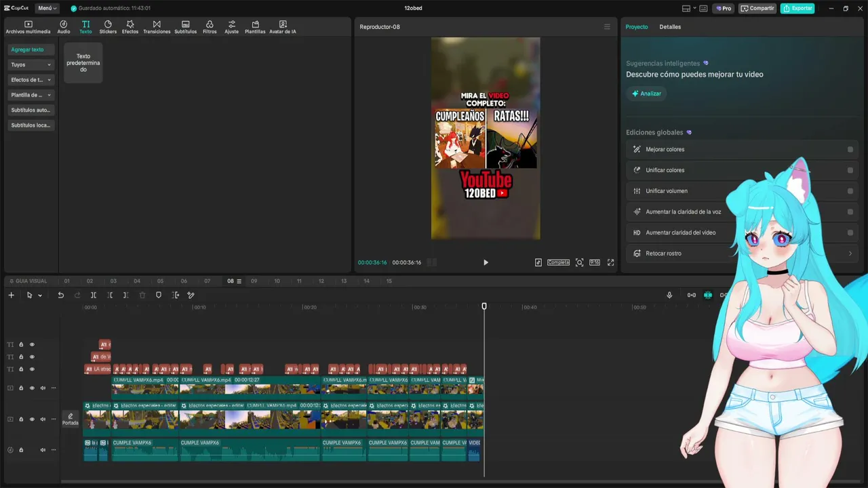Hide the third text track
Image resolution: width=868 pixels, height=488 pixels.
(x=32, y=369)
